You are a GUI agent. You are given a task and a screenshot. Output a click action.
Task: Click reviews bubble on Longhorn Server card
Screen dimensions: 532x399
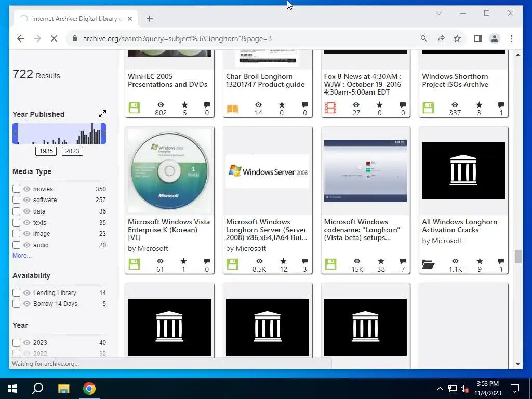click(x=304, y=261)
